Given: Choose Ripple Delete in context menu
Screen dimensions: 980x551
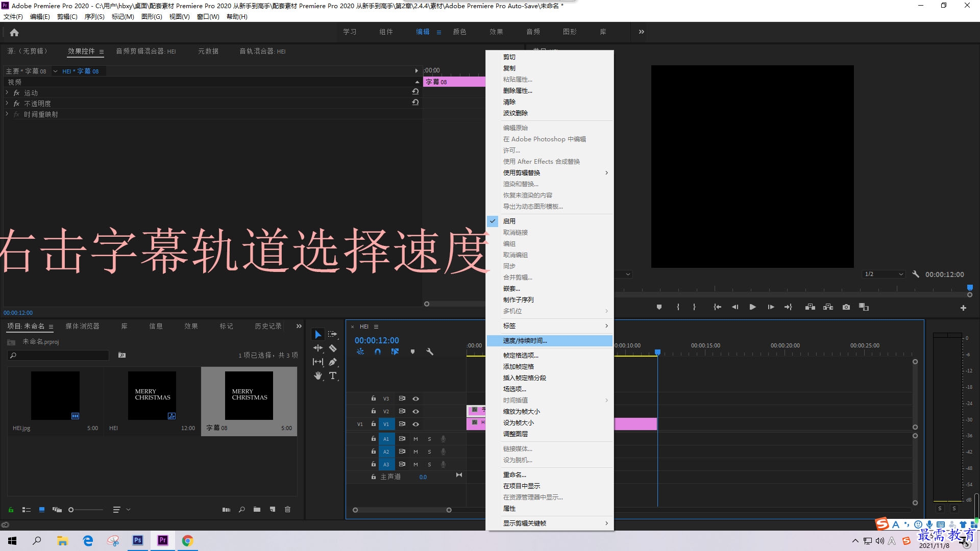Looking at the screenshot, I should tap(550, 113).
